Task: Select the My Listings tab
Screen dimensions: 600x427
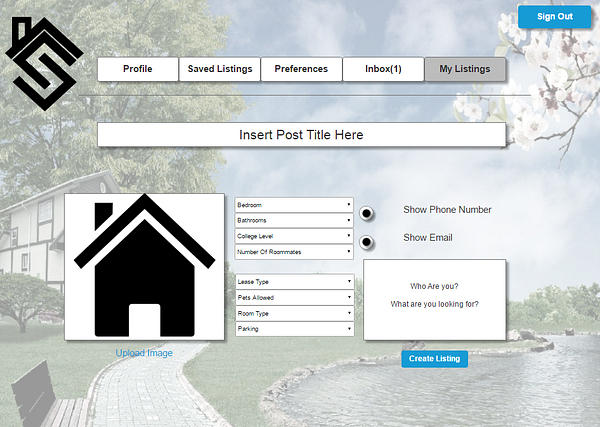Action: coord(465,69)
